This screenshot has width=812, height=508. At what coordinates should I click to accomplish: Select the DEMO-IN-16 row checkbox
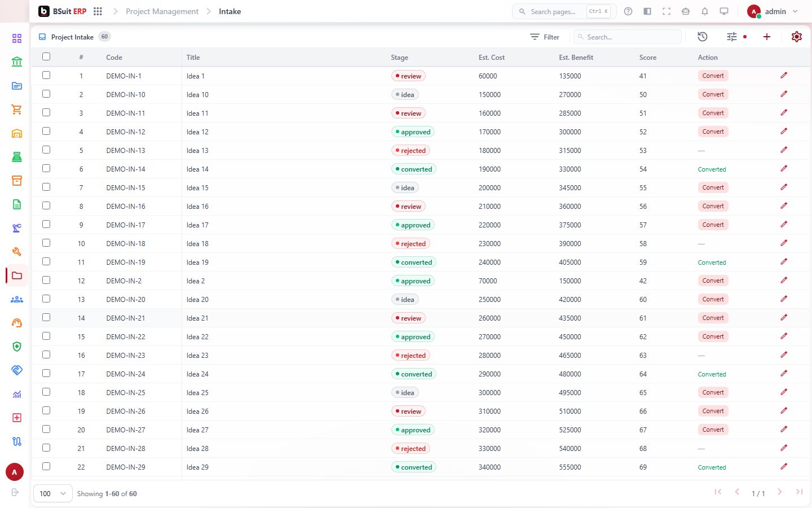(46, 205)
